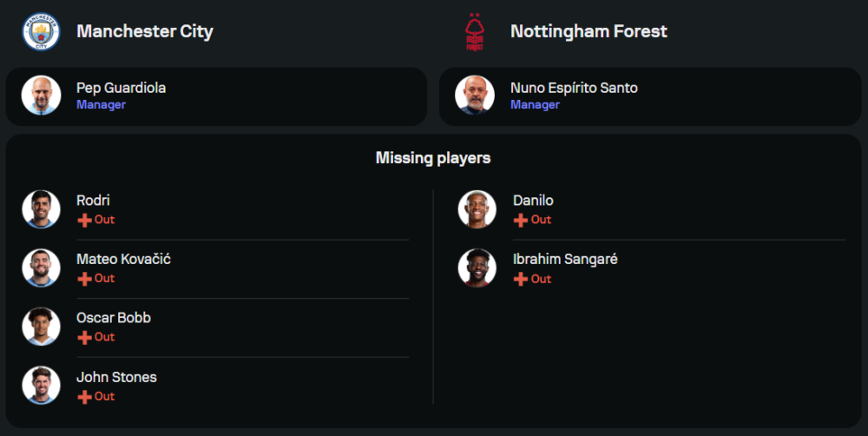Screen dimensions: 868x436
Task: Select the Nuno Espírito Santo name link
Action: 574,88
